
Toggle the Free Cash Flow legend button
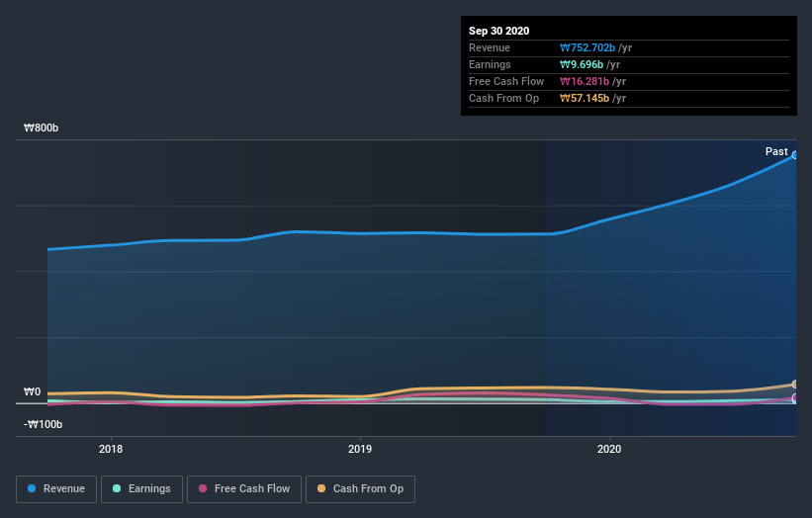[x=244, y=489]
